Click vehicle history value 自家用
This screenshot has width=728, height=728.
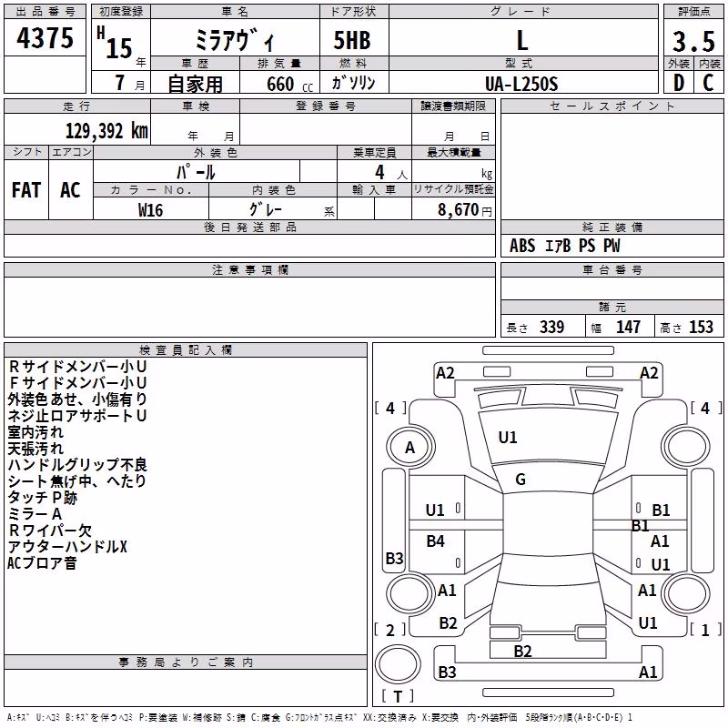click(x=195, y=84)
